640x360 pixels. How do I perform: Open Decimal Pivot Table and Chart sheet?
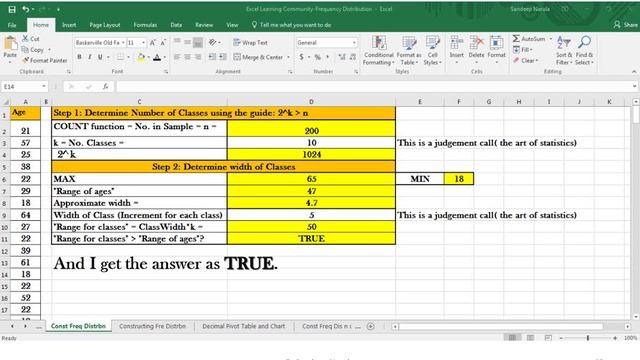click(x=244, y=326)
